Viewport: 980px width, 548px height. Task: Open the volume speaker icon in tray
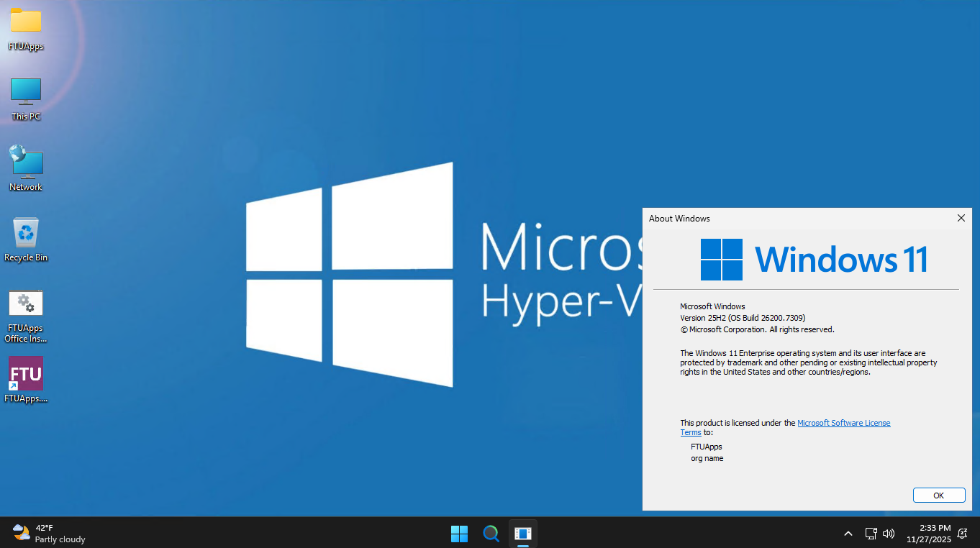pos(889,534)
